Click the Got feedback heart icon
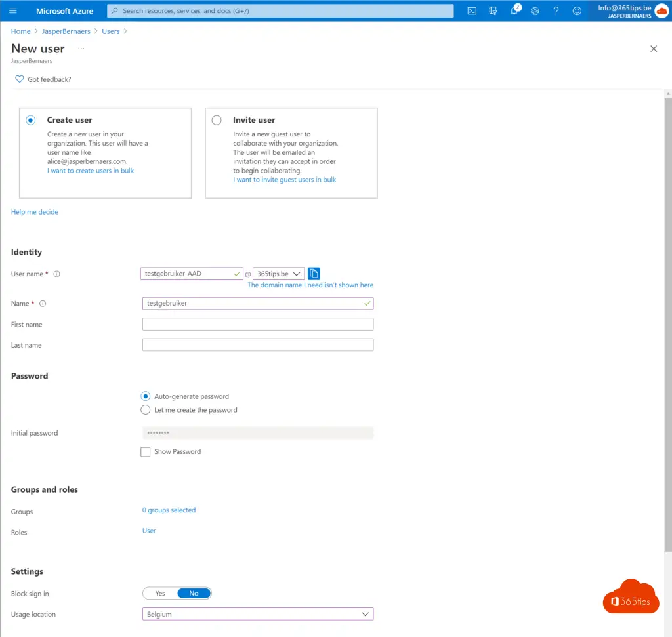Viewport: 672px width, 637px height. tap(19, 79)
